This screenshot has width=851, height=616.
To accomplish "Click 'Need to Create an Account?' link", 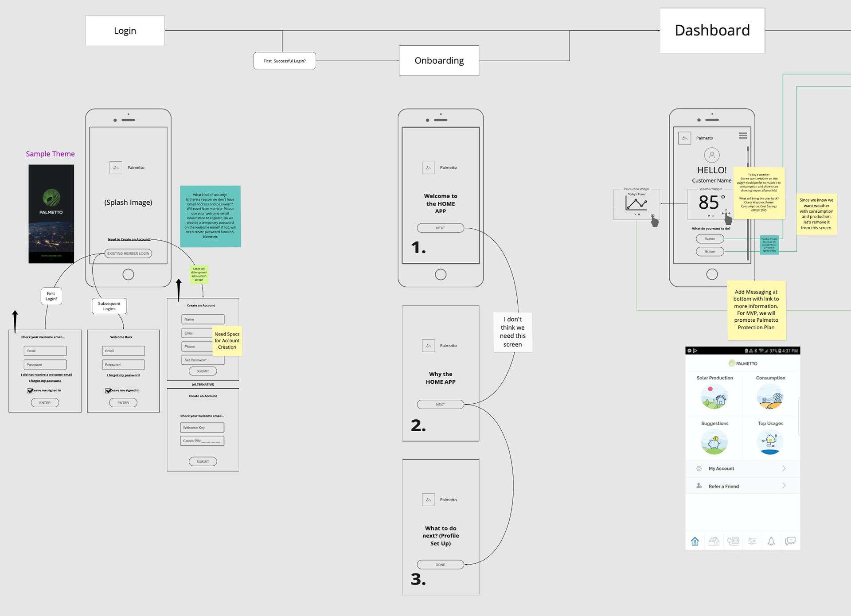I will tap(129, 239).
